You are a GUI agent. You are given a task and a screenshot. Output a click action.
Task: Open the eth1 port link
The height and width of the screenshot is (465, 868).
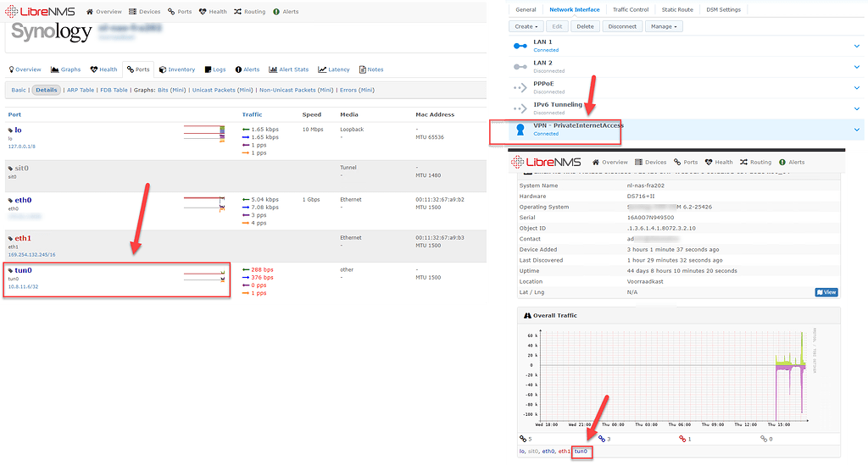point(23,238)
